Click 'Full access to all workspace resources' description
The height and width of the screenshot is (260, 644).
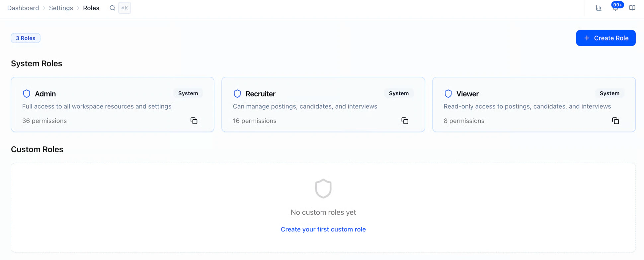(x=97, y=106)
